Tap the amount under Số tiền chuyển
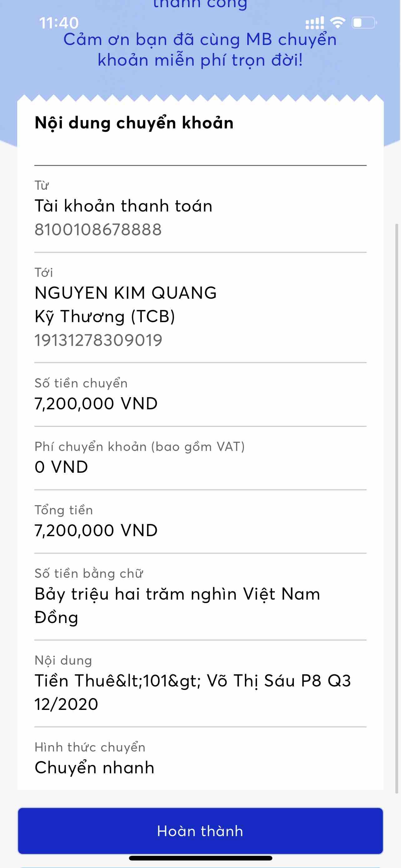Image resolution: width=401 pixels, height=868 pixels. pyautogui.click(x=96, y=403)
